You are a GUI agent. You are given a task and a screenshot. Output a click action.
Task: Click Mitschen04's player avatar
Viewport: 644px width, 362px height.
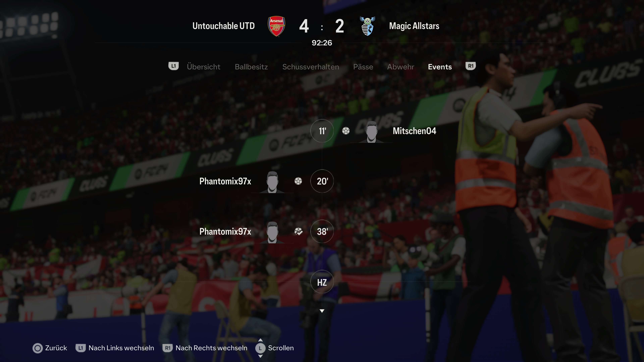[371, 132]
